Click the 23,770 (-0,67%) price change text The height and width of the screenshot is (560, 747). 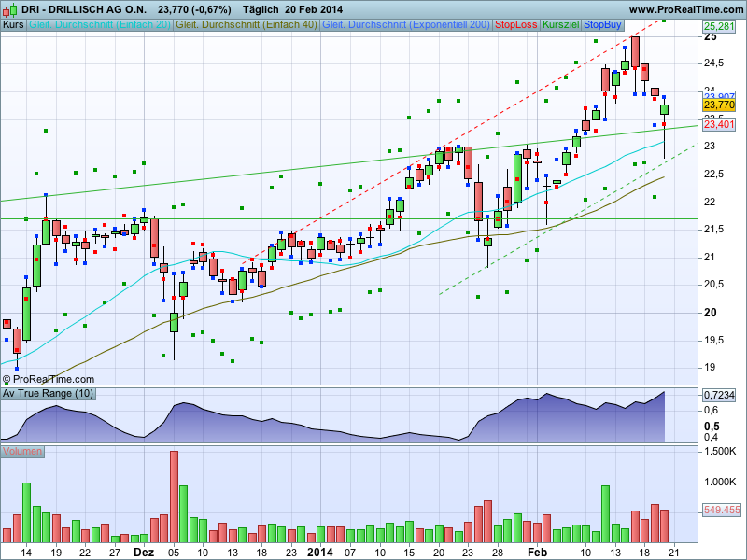(195, 9)
